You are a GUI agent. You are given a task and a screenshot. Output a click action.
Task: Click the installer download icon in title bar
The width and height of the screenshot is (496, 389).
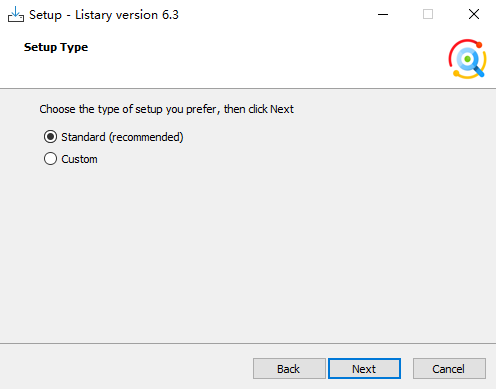click(16, 14)
